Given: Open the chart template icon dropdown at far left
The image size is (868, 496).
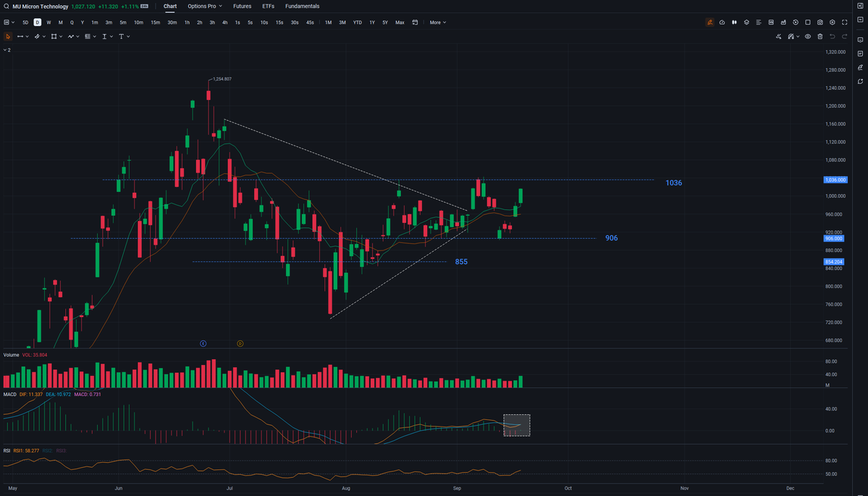Looking at the screenshot, I should tap(9, 22).
